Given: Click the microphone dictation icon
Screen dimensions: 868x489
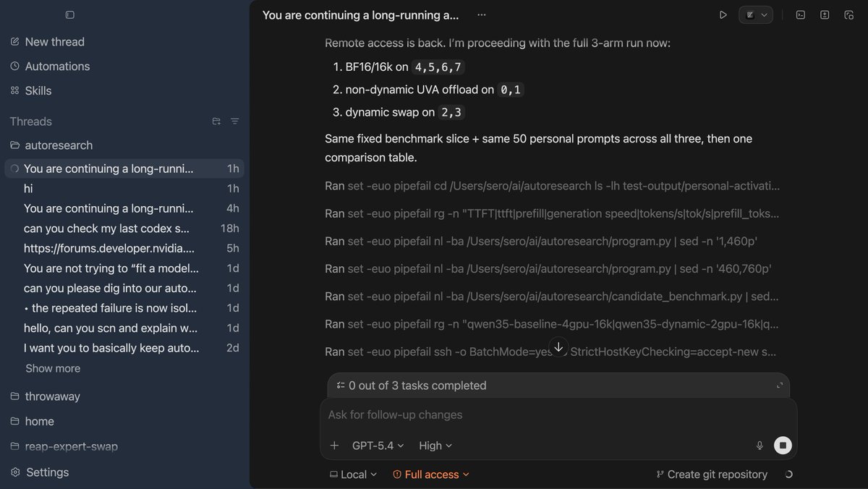Looking at the screenshot, I should tap(759, 446).
